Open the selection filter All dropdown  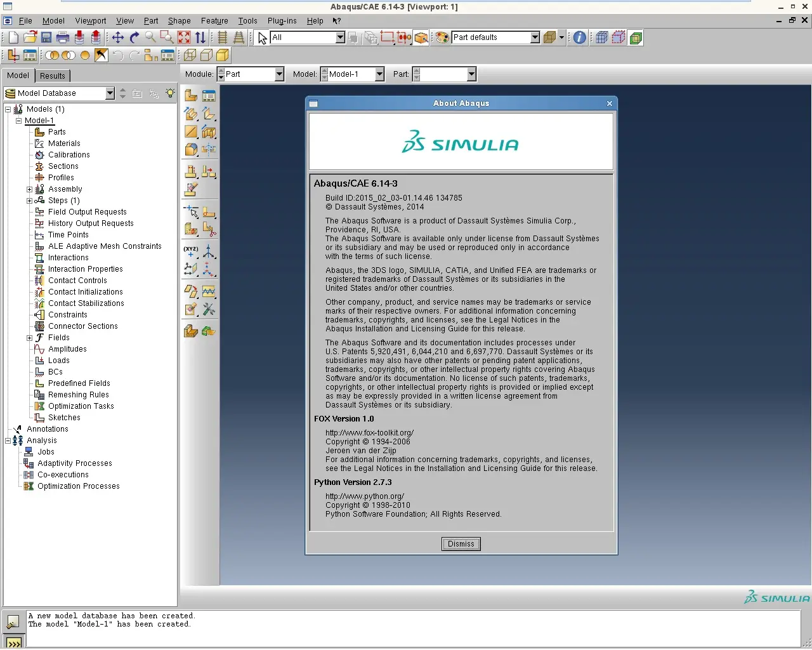coord(340,37)
